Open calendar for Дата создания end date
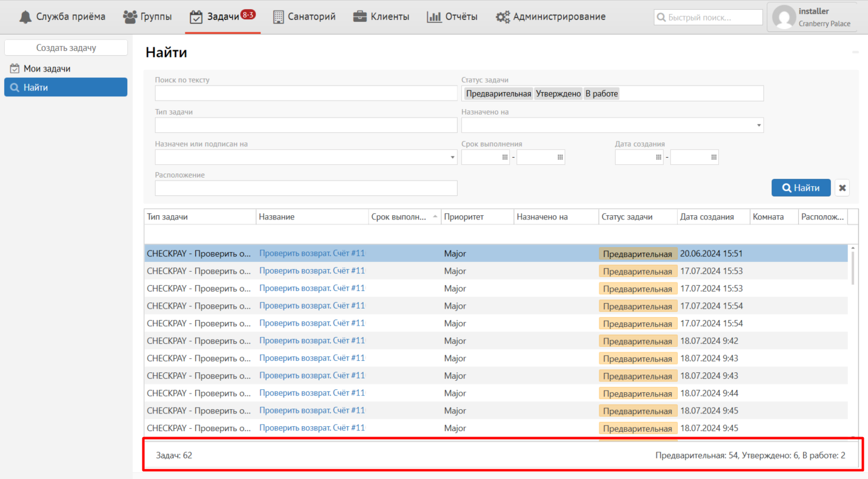Viewport: 868px width, 479px height. click(713, 158)
